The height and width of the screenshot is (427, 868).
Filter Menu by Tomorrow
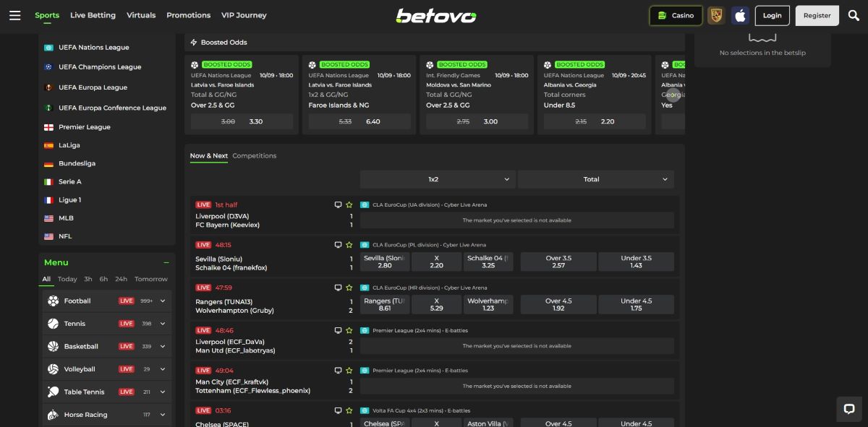[x=151, y=279]
